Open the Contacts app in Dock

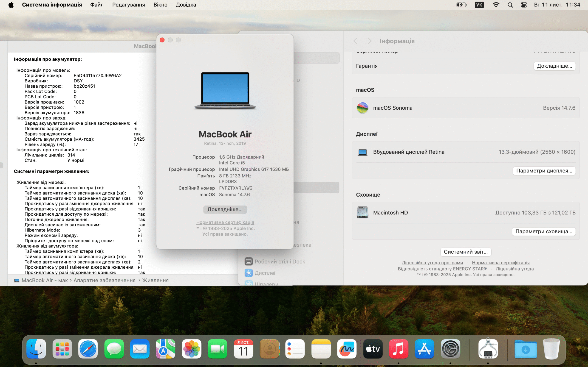(x=269, y=349)
